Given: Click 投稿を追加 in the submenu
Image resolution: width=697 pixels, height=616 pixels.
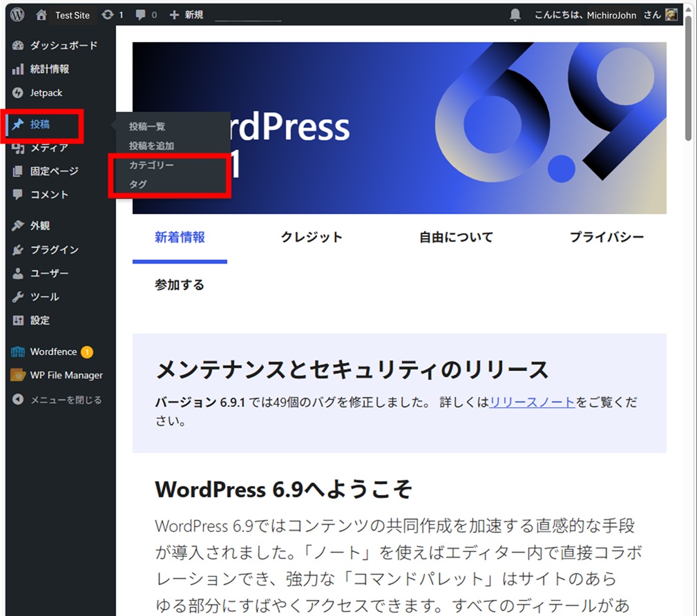Looking at the screenshot, I should click(151, 146).
